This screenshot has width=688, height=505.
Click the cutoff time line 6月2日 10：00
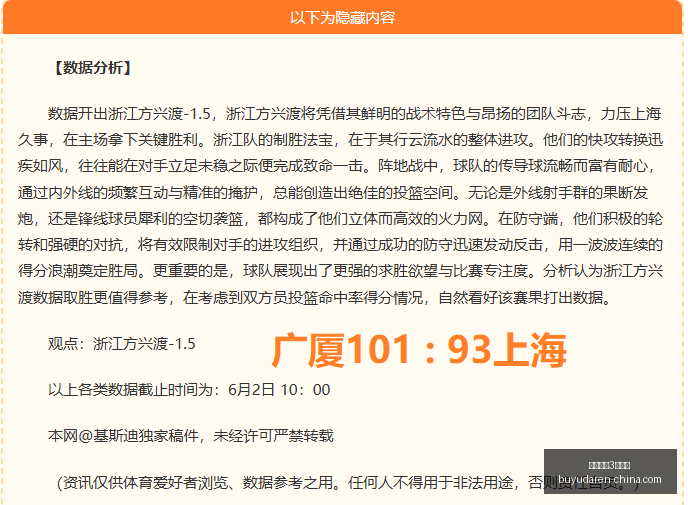189,390
